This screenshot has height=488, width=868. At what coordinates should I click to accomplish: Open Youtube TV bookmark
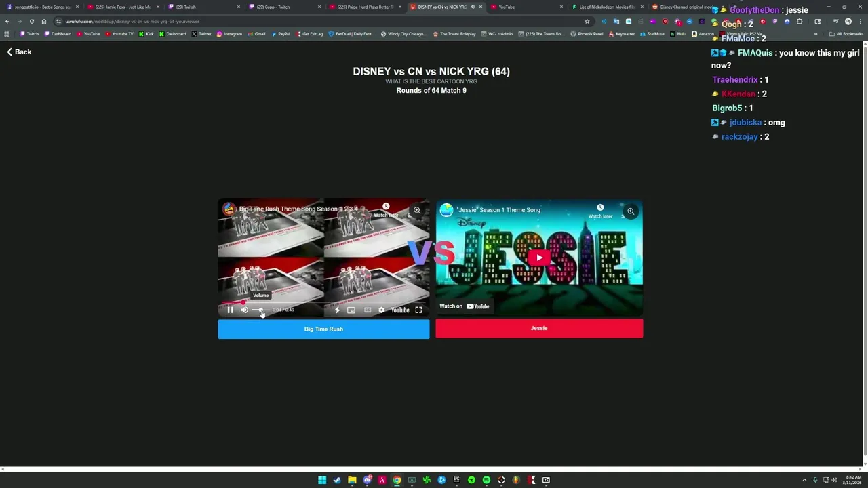119,34
